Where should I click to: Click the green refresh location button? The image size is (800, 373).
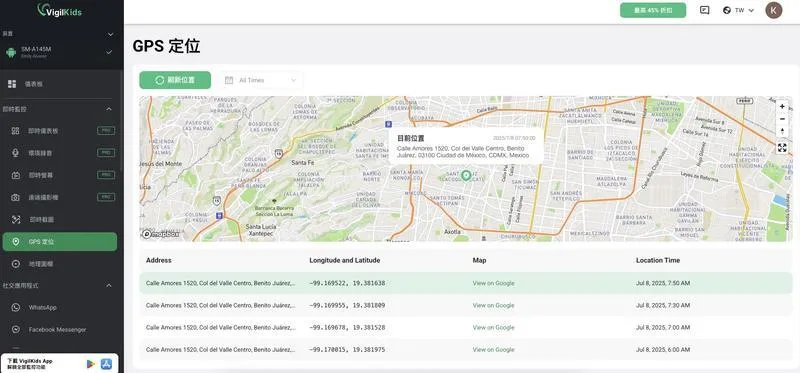[175, 80]
